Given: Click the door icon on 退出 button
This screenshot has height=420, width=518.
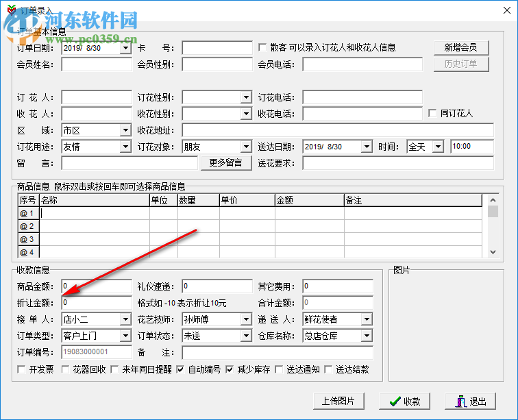Looking at the screenshot, I should [461, 402].
